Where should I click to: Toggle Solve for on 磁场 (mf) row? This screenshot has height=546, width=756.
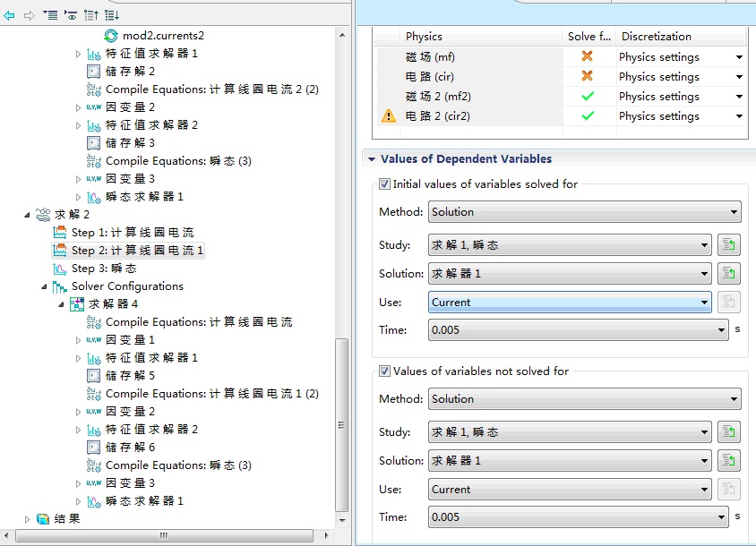587,56
